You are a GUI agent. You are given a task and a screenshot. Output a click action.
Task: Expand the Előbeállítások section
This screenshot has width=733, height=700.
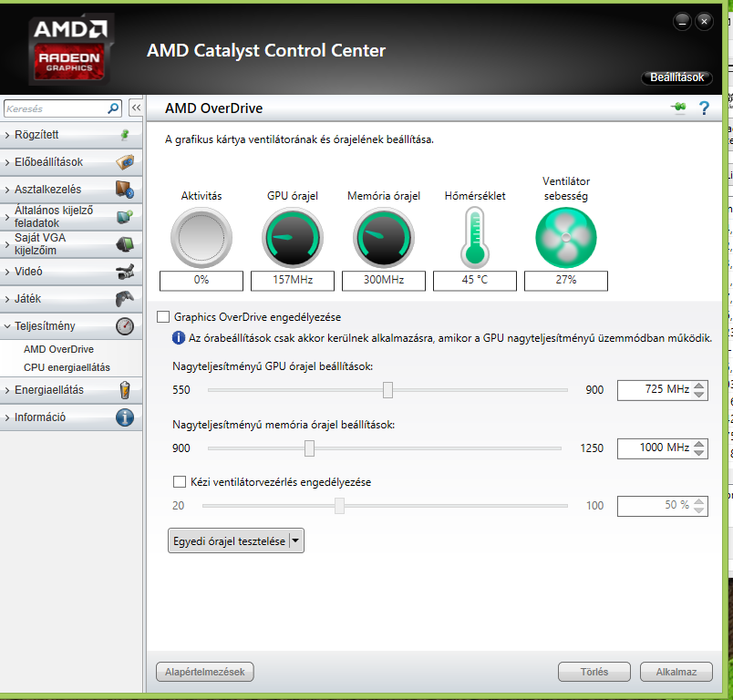pyautogui.click(x=7, y=162)
